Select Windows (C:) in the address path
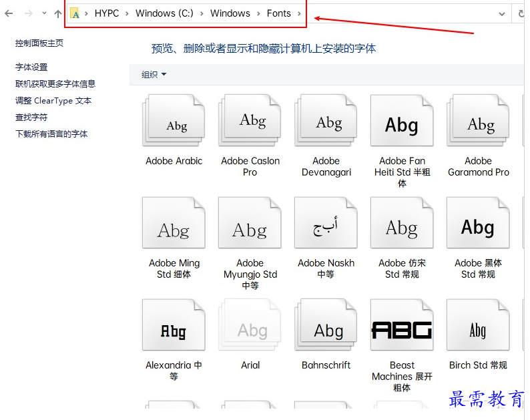This screenshot has height=420, width=530. coord(164,13)
